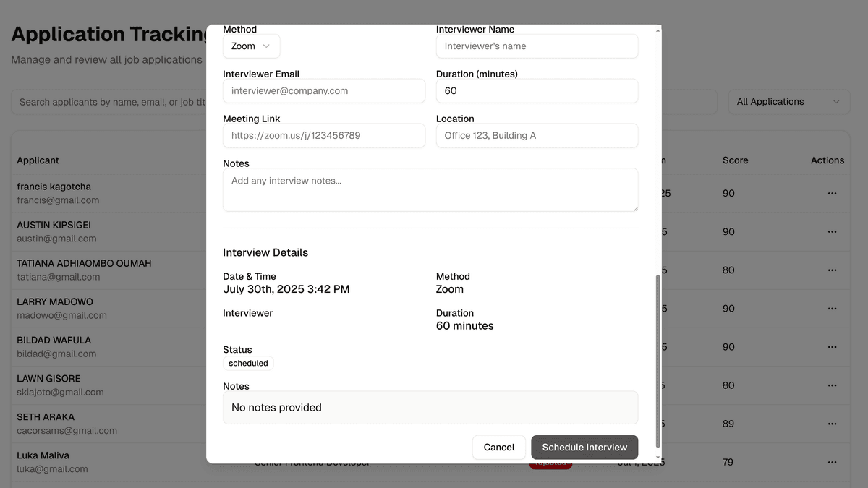The image size is (868, 488).
Task: Focus the Interviewer Email field
Action: pyautogui.click(x=324, y=91)
